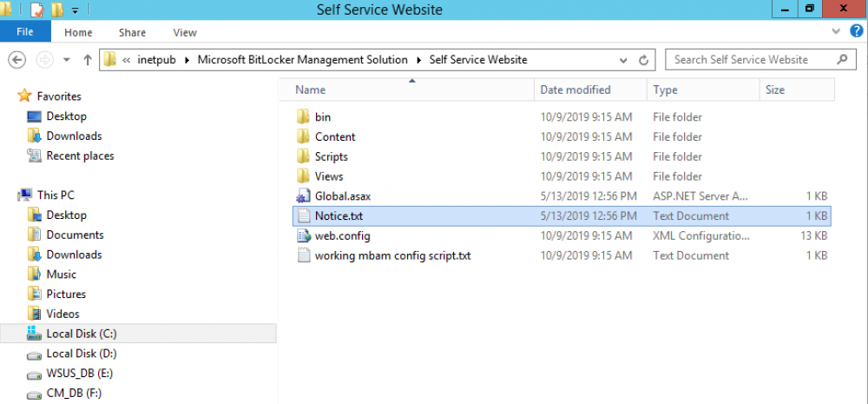Screen dimensions: 868x404
Task: Open Documents under This PC
Action: coord(75,235)
